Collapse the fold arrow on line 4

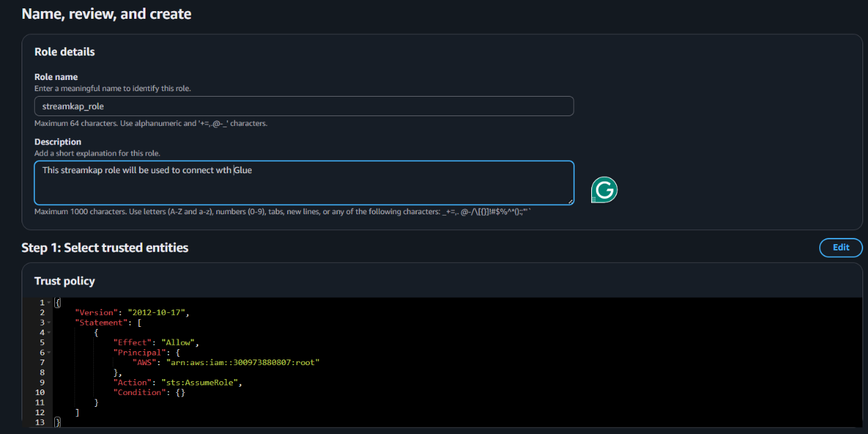[x=50, y=332]
